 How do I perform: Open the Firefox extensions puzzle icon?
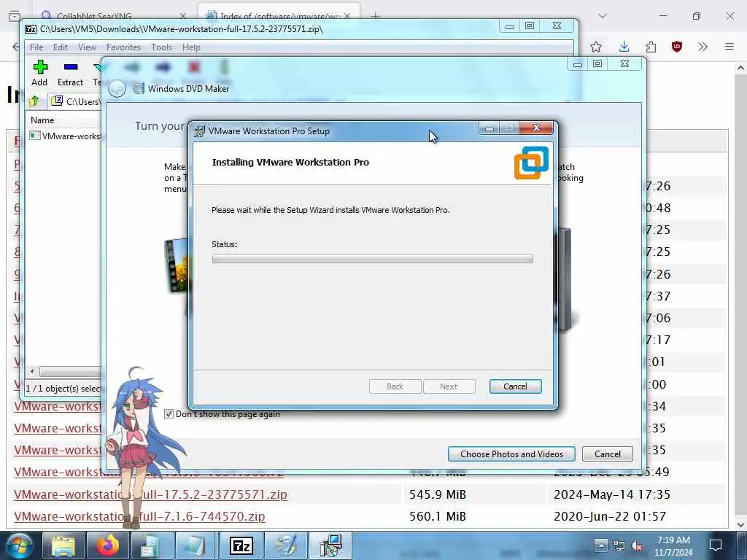click(651, 47)
